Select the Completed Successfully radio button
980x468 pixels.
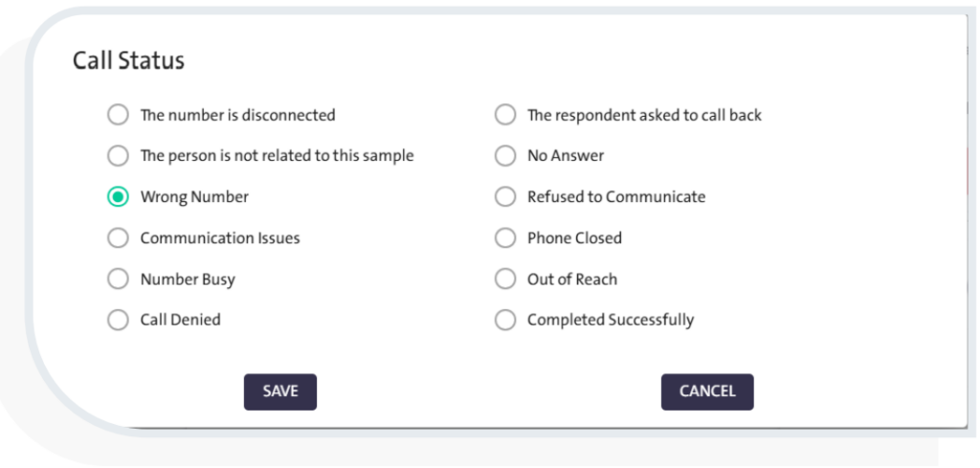point(505,321)
